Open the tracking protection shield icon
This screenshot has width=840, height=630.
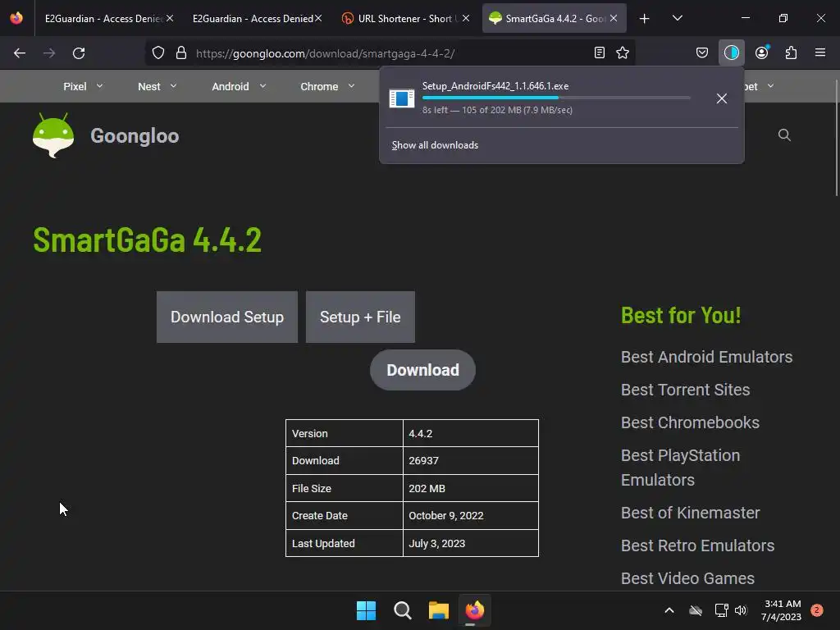click(158, 53)
